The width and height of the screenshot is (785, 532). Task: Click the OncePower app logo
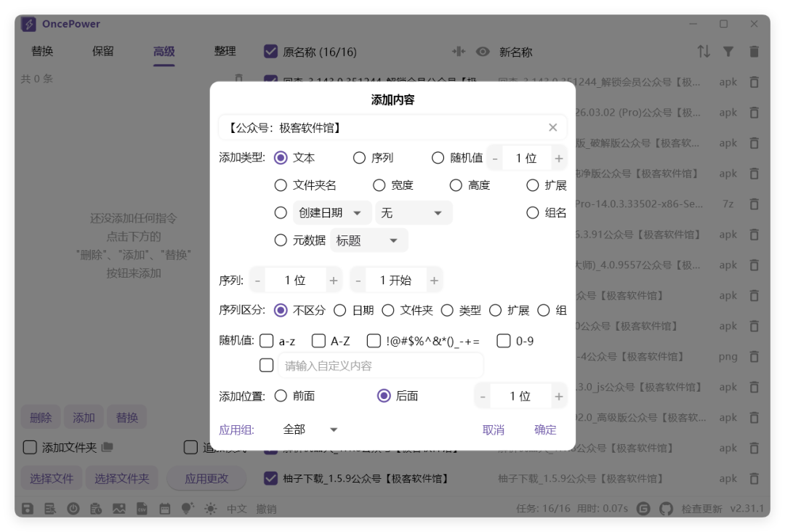(x=28, y=24)
